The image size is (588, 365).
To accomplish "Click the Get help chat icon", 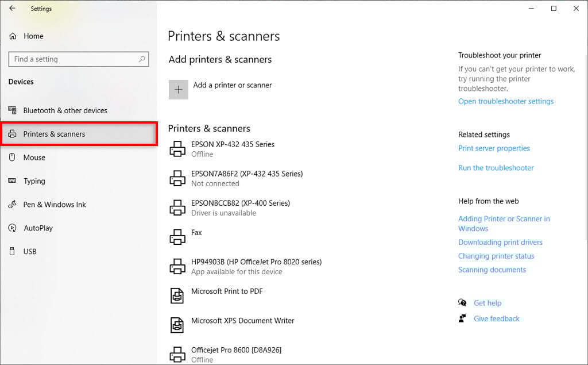I will tap(463, 303).
